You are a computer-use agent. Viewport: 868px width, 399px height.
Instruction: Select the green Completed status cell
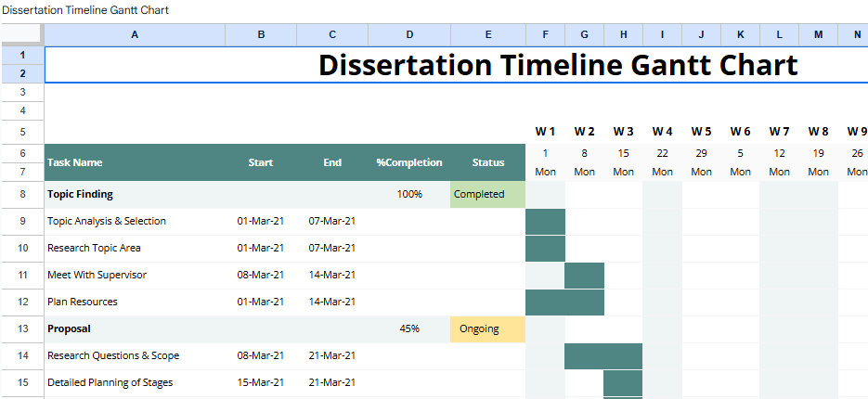coord(488,195)
